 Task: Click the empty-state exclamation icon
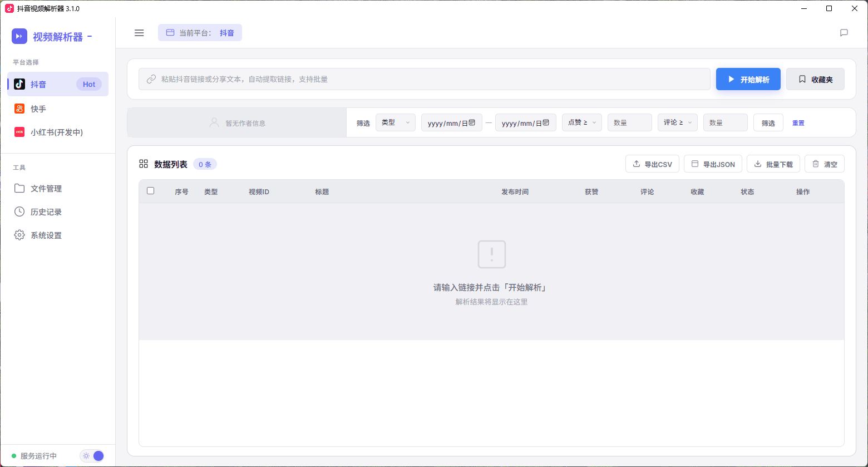coord(492,254)
